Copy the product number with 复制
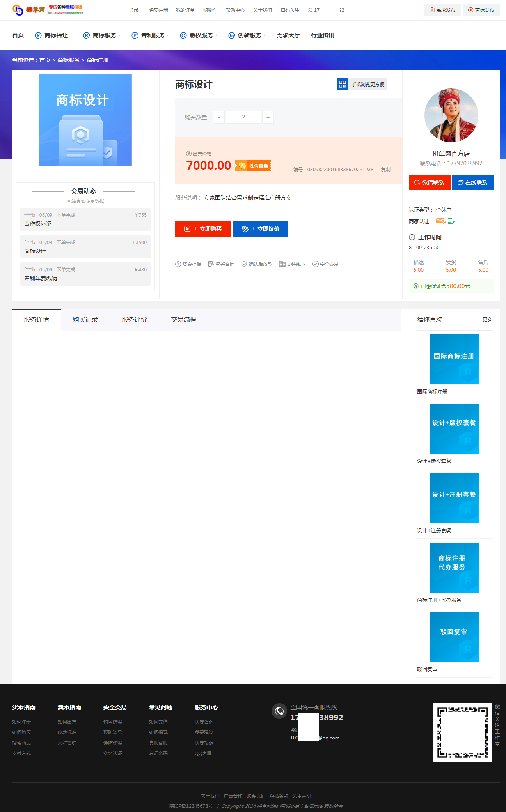 (x=386, y=170)
